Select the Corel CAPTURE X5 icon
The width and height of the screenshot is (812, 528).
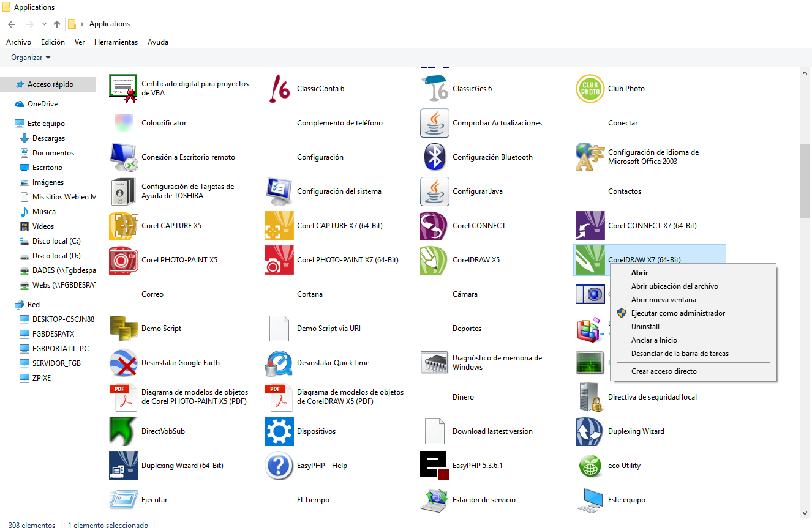[124, 226]
